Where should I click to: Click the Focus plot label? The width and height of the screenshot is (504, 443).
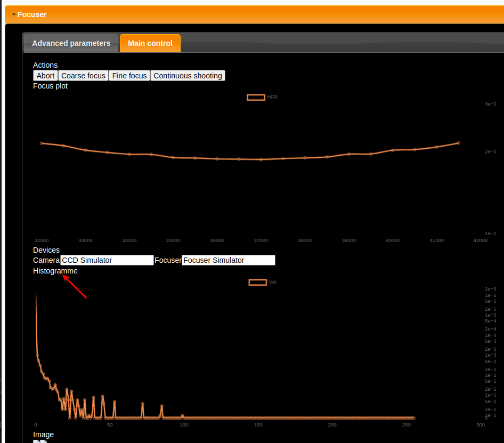click(51, 86)
